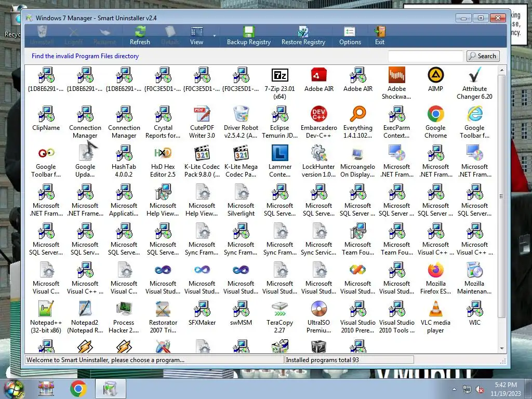Select the Microsoft Silverlight icon

pyautogui.click(x=241, y=200)
